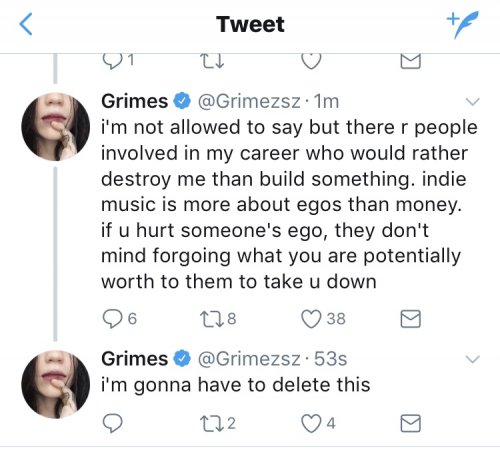Like the partially visible top tweet
The image size is (500, 450).
click(x=311, y=61)
